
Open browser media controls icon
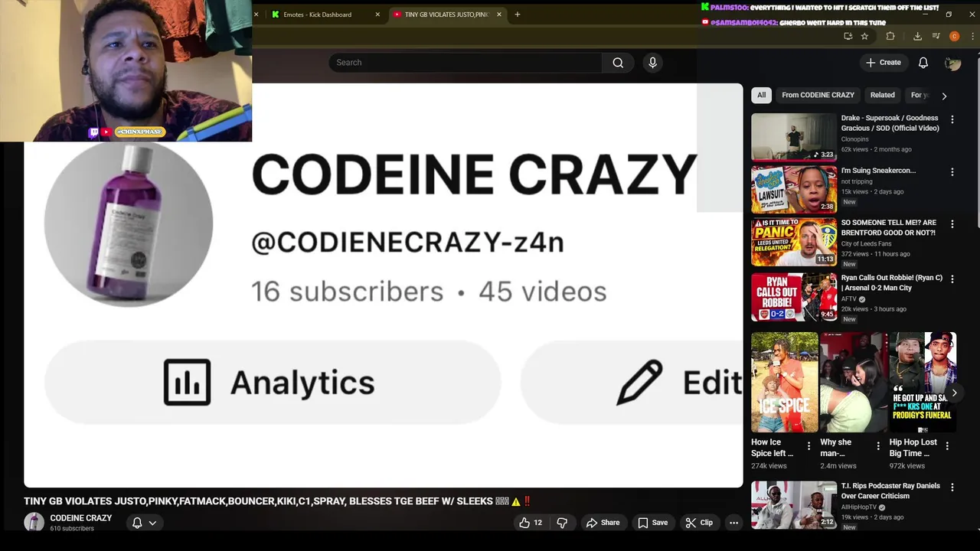936,36
